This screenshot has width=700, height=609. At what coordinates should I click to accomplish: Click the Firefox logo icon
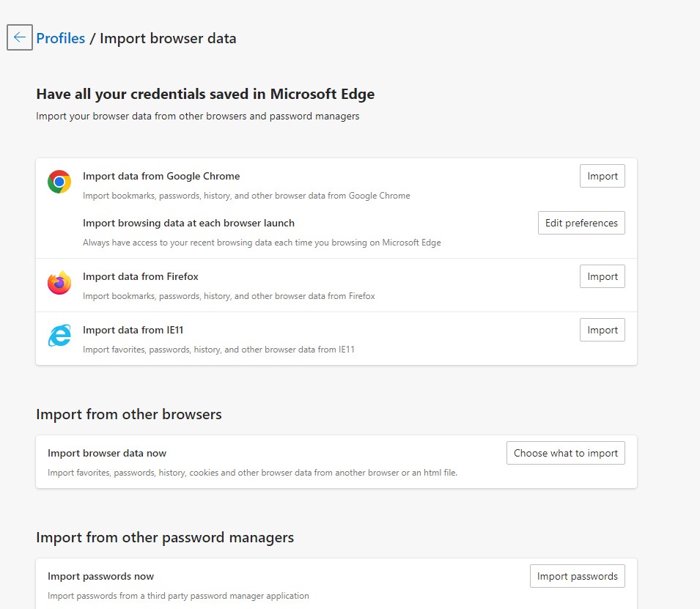click(x=59, y=283)
